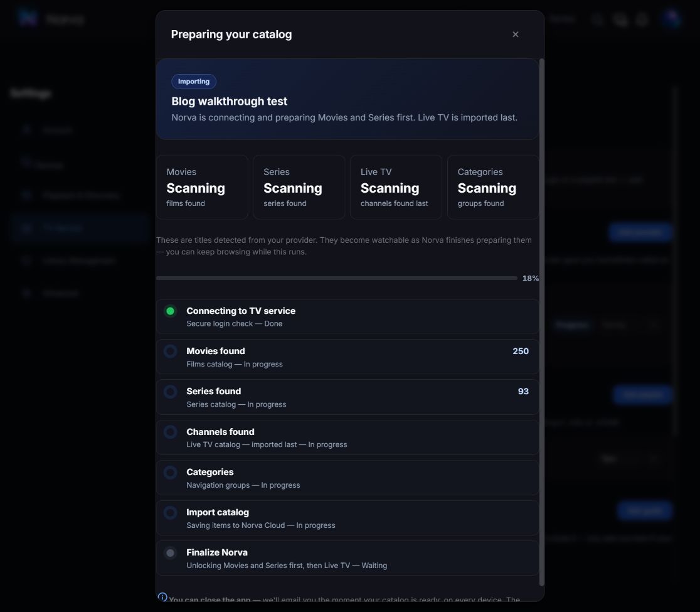The image size is (700, 612).
Task: Click the 18% progress value
Action: [x=531, y=278]
